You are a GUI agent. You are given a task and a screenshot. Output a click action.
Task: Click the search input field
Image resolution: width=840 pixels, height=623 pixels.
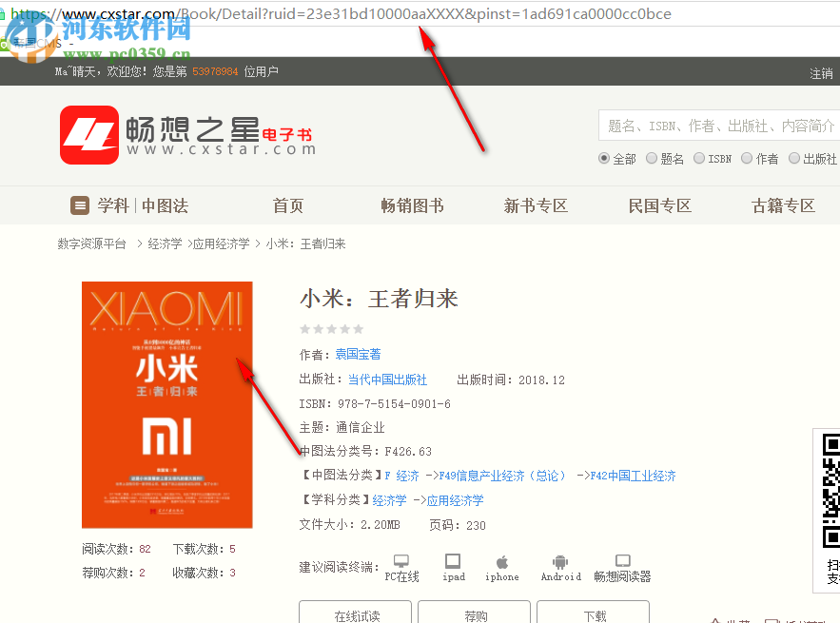pos(719,126)
